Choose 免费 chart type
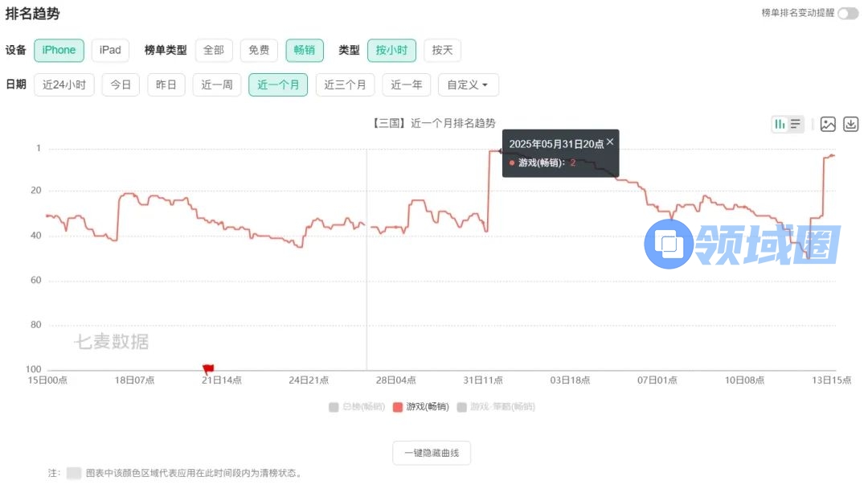This screenshot has height=489, width=868. click(x=259, y=50)
